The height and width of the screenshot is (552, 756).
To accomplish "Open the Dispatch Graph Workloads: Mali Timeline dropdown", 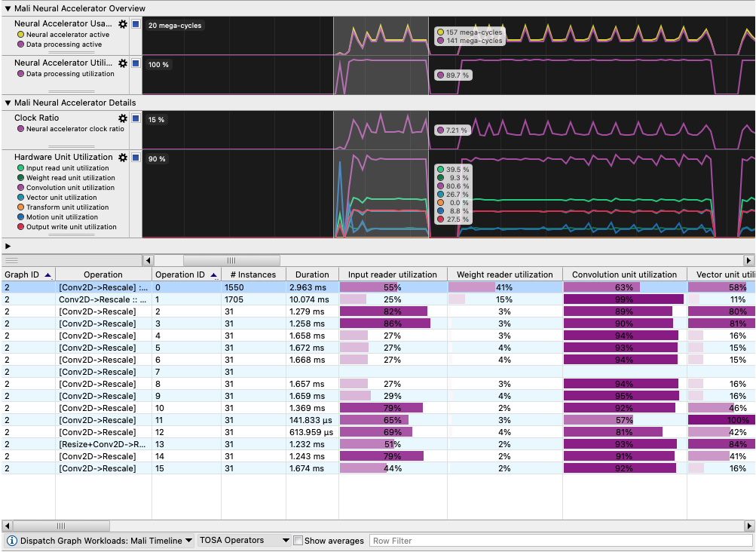I will pyautogui.click(x=99, y=541).
